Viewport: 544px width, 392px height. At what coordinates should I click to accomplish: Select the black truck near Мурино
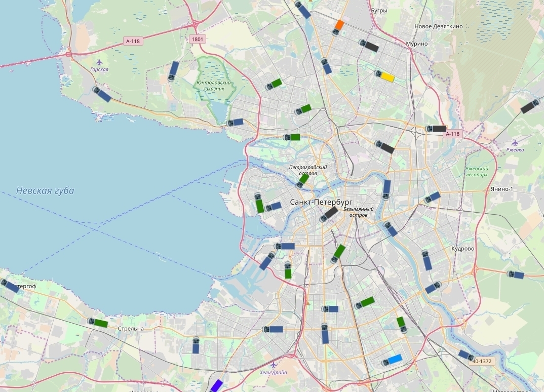point(369,46)
